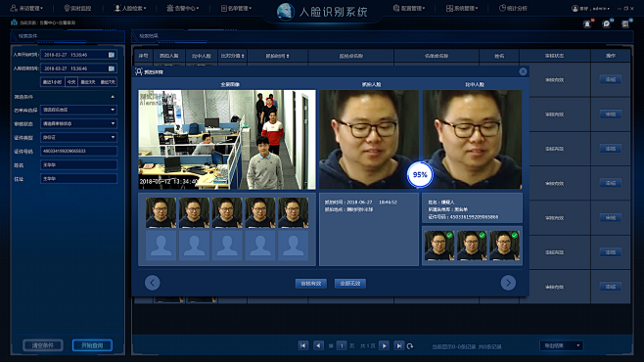The height and width of the screenshot is (362, 644).
Task: Collapse the 筛选条件 filter conditions section
Action: 113,97
